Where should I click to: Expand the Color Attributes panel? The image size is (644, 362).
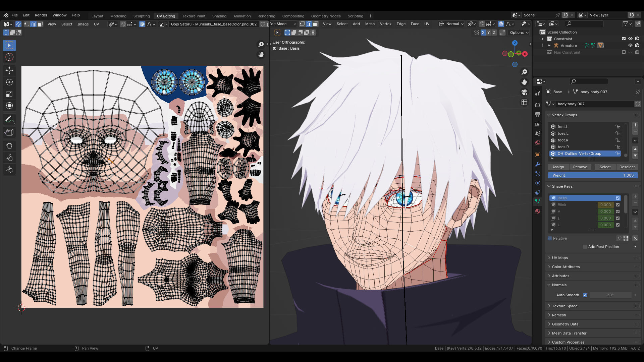click(566, 267)
